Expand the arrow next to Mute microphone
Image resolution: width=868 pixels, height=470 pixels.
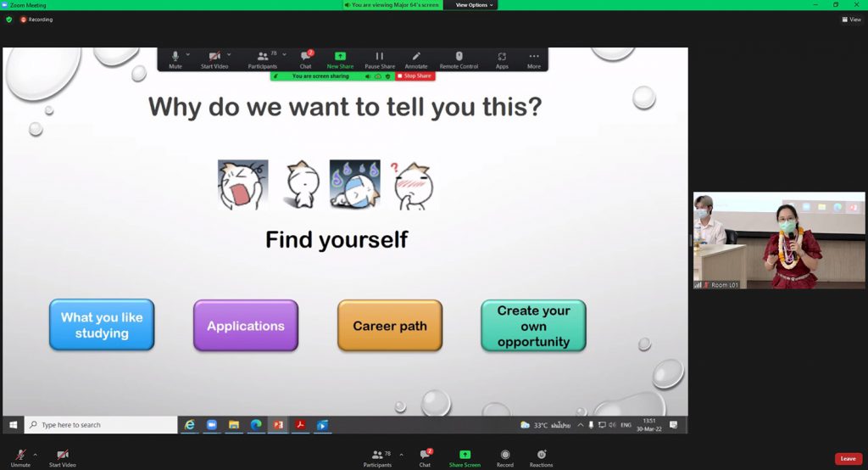[188, 55]
